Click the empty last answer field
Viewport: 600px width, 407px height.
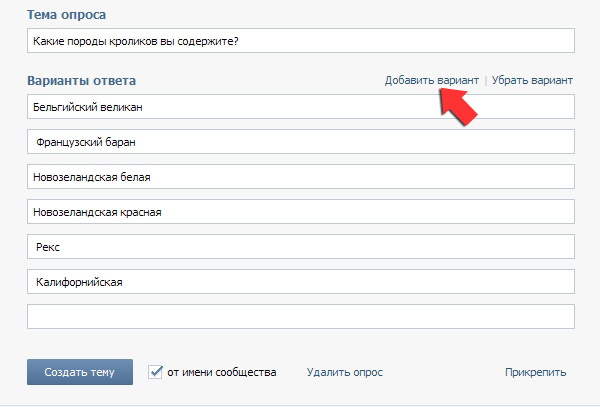click(300, 317)
